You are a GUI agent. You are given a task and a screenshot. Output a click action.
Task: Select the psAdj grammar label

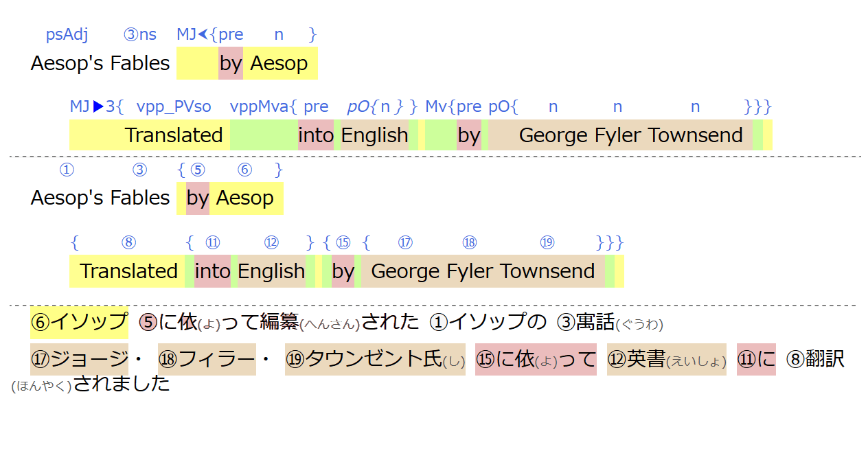(66, 34)
